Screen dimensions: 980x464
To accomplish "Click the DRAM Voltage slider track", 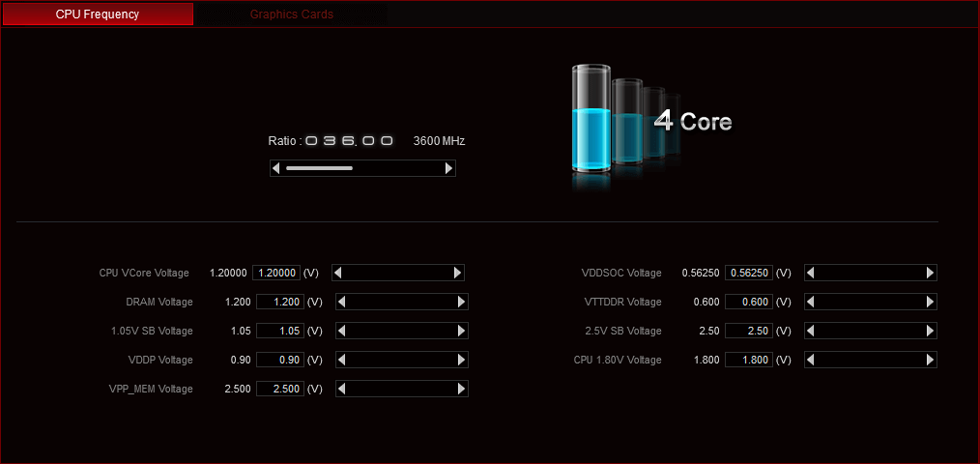I will click(402, 302).
